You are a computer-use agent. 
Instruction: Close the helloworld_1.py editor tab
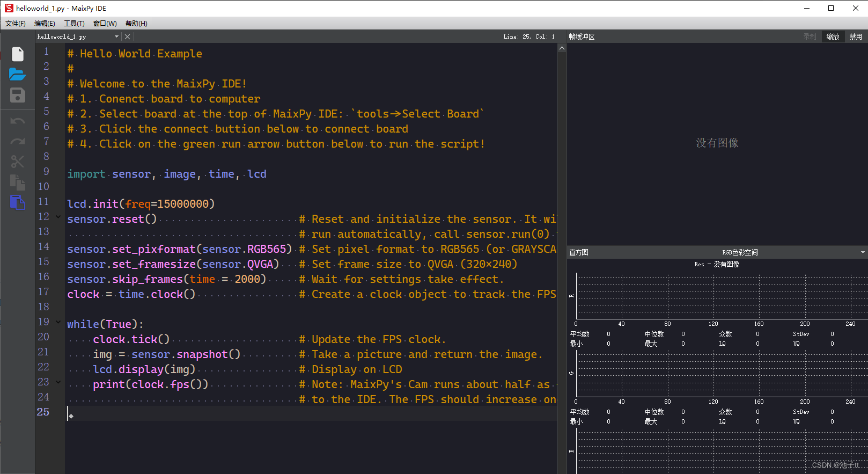click(127, 37)
